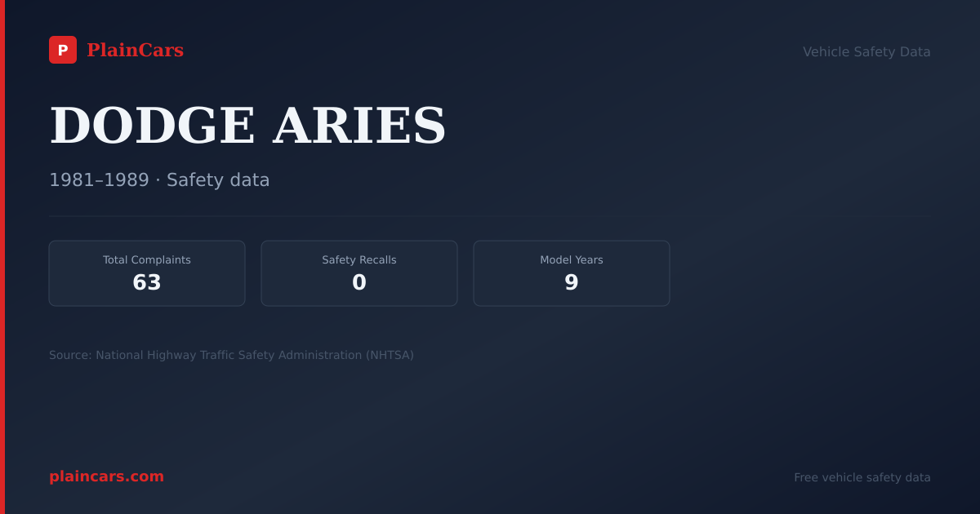Select the DODGE ARIES title heading
Image resolution: width=980 pixels, height=514 pixels.
coord(247,126)
